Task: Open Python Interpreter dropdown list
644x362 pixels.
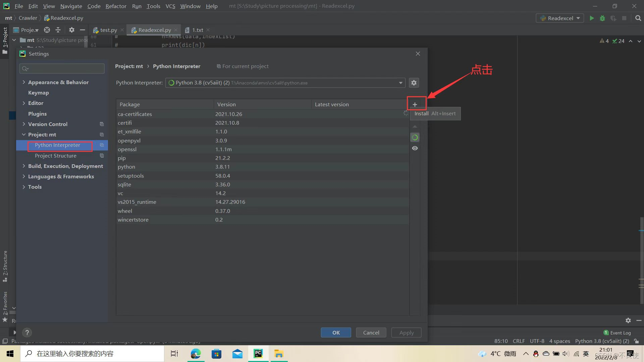Action: (x=400, y=83)
